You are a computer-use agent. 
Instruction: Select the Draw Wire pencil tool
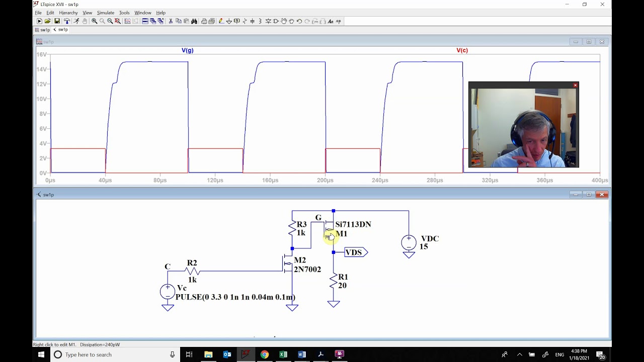220,21
